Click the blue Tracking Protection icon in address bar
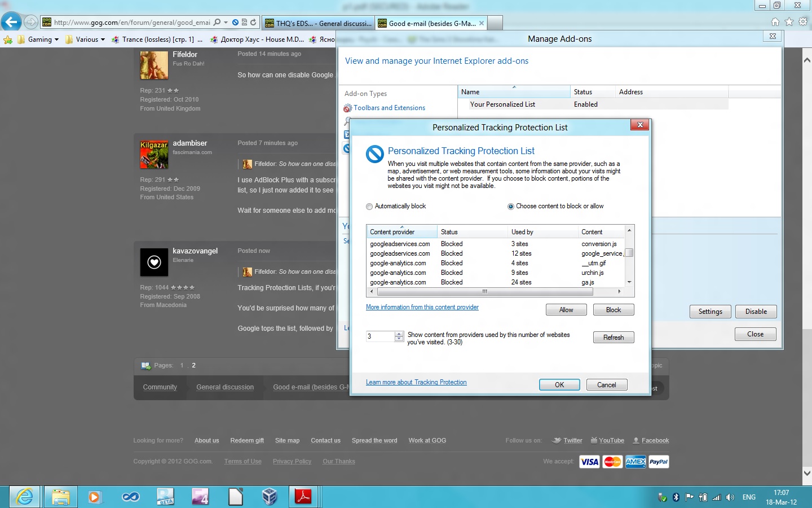The height and width of the screenshot is (508, 812). point(235,23)
